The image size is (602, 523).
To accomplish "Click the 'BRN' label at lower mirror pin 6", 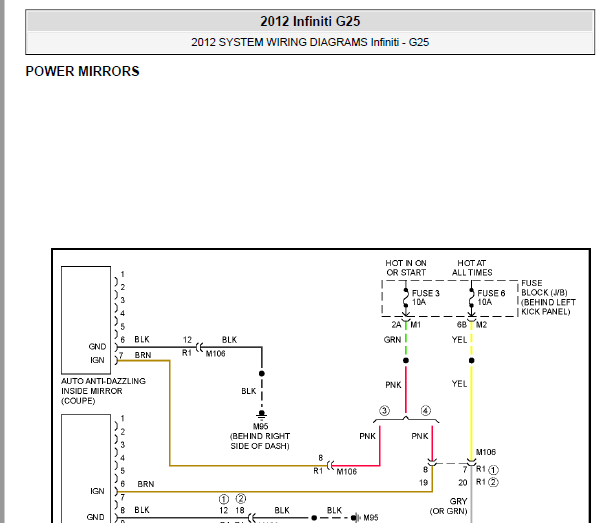I will pos(146,484).
